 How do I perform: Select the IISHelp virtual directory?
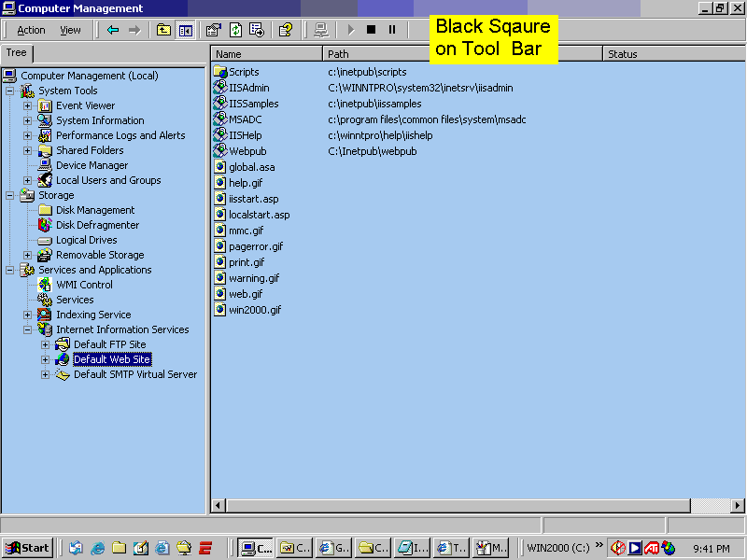coord(246,135)
